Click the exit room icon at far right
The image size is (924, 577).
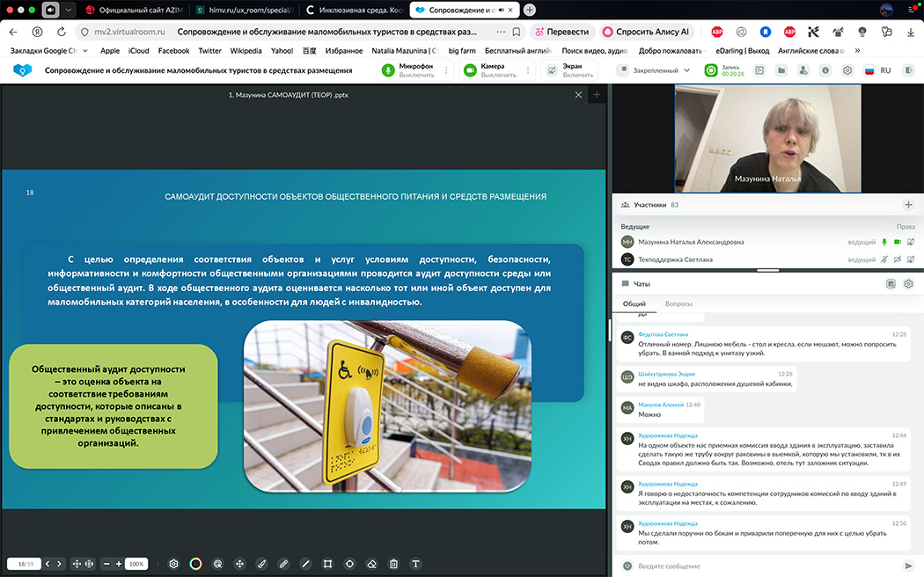point(909,70)
